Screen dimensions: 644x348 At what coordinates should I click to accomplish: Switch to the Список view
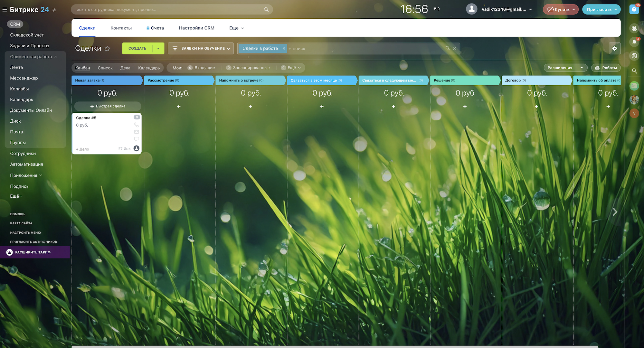coord(105,68)
